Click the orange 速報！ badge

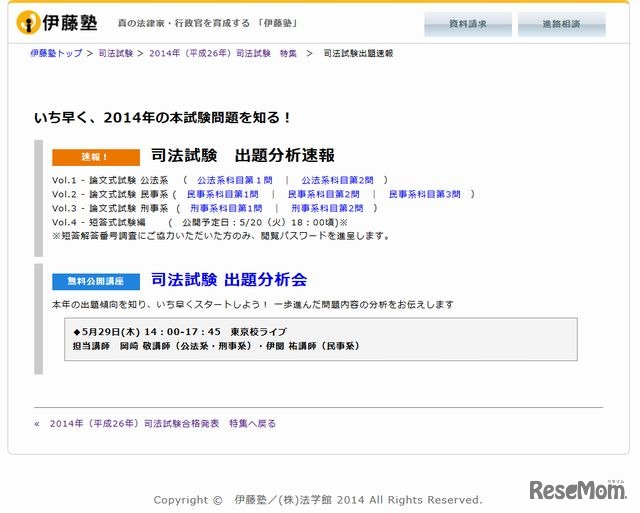[x=96, y=157]
